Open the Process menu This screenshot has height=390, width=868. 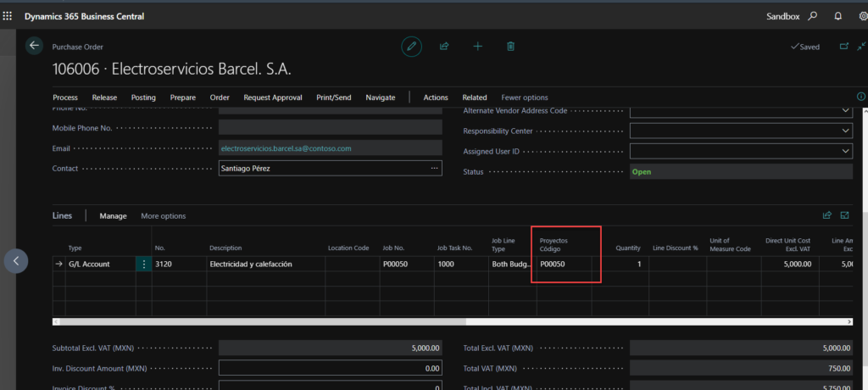pos(65,97)
